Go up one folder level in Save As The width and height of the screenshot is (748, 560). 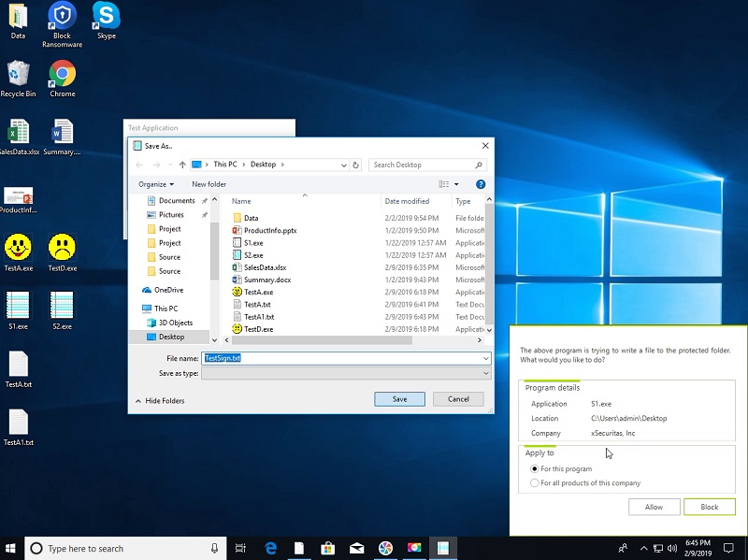pyautogui.click(x=182, y=165)
